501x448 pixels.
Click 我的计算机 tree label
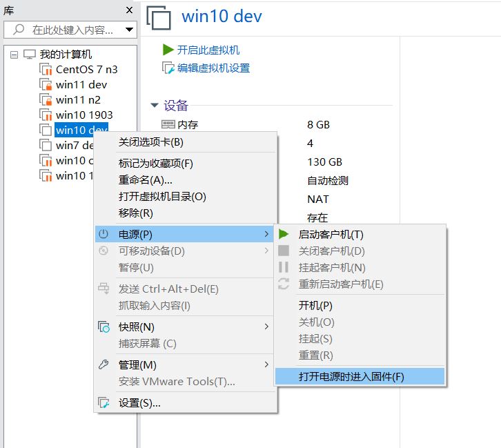click(66, 55)
